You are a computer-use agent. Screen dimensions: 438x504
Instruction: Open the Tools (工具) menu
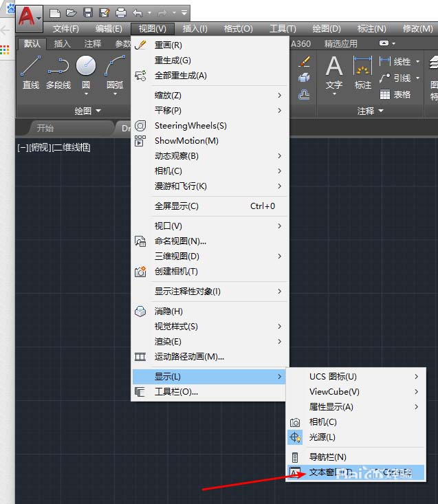click(x=283, y=29)
